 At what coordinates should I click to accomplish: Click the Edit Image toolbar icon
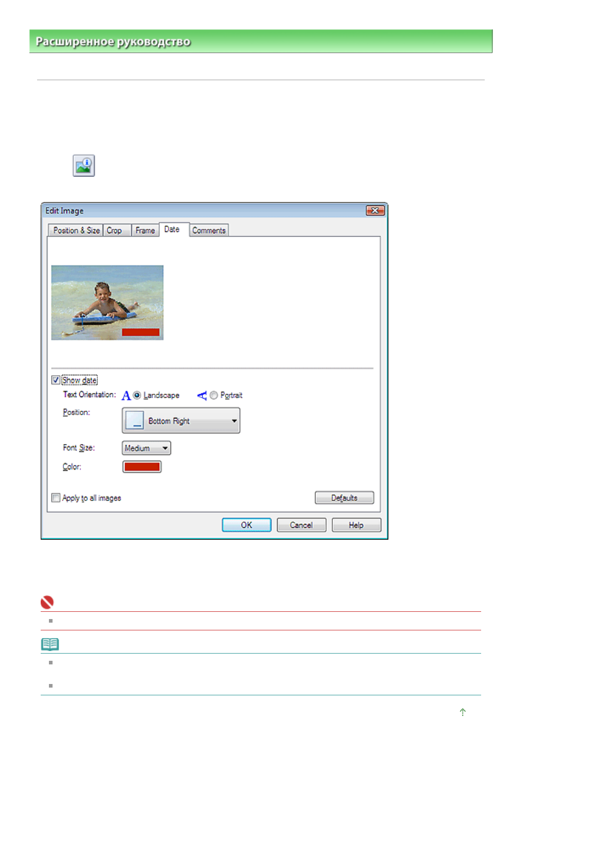point(83,166)
